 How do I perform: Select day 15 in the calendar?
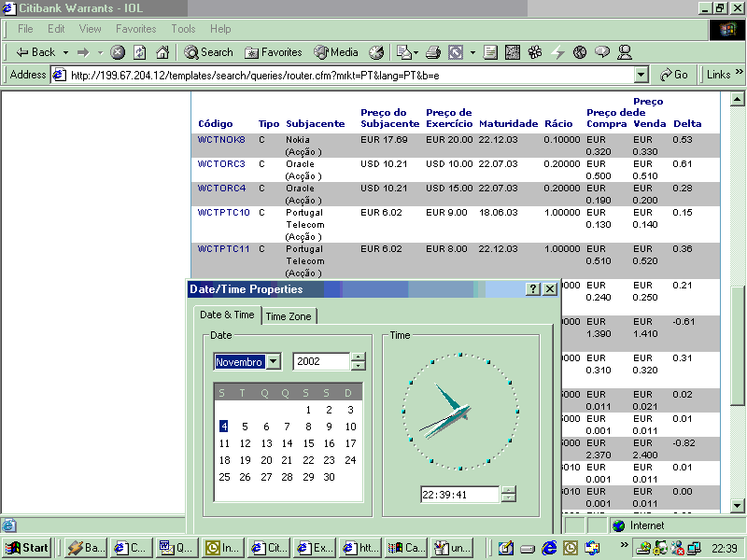click(x=308, y=443)
